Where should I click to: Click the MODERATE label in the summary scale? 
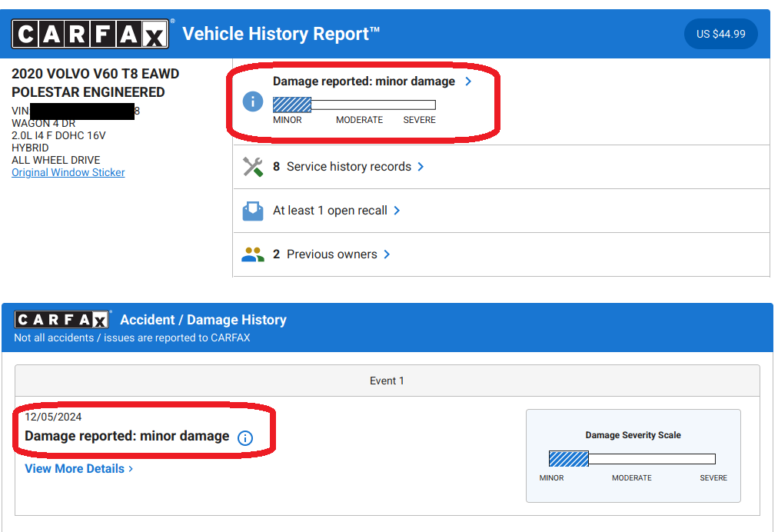[359, 120]
